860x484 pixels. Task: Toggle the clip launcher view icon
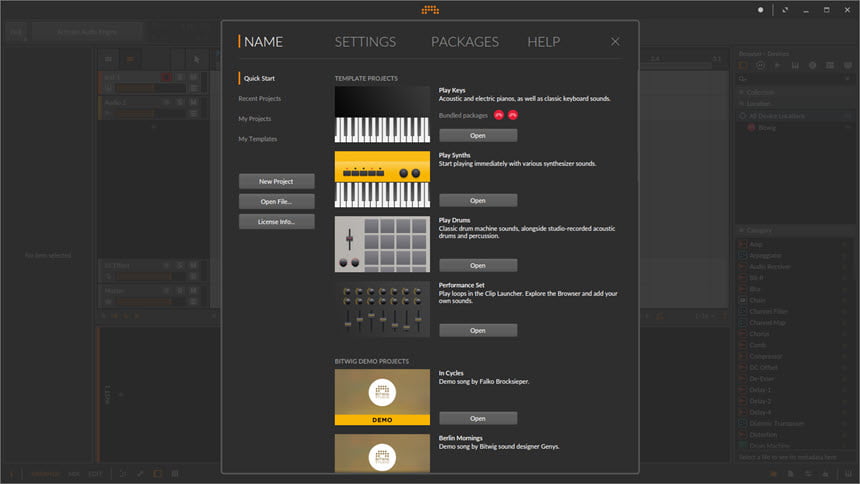pos(108,59)
